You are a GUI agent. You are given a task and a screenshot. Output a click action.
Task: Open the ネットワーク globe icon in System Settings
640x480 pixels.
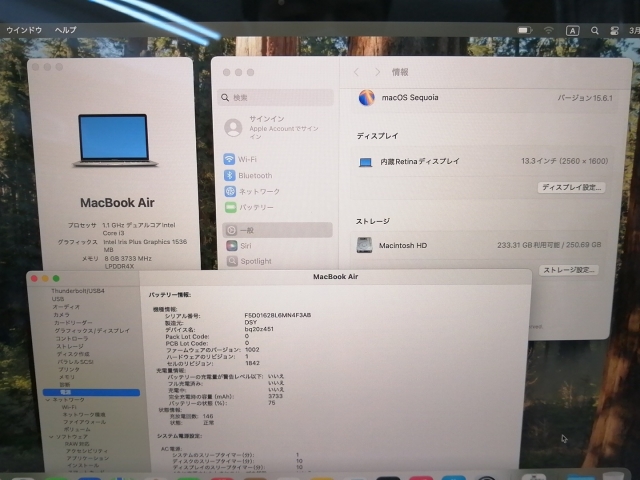click(230, 191)
